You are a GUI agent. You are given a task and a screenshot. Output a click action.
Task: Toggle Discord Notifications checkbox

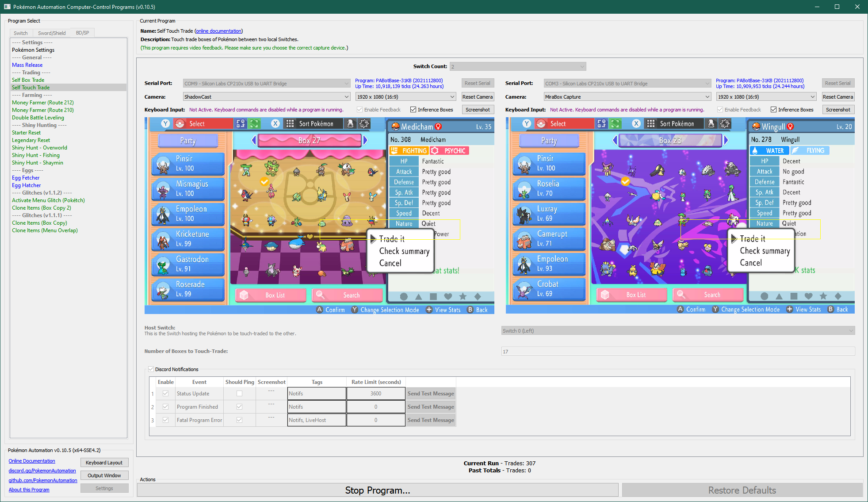[151, 369]
